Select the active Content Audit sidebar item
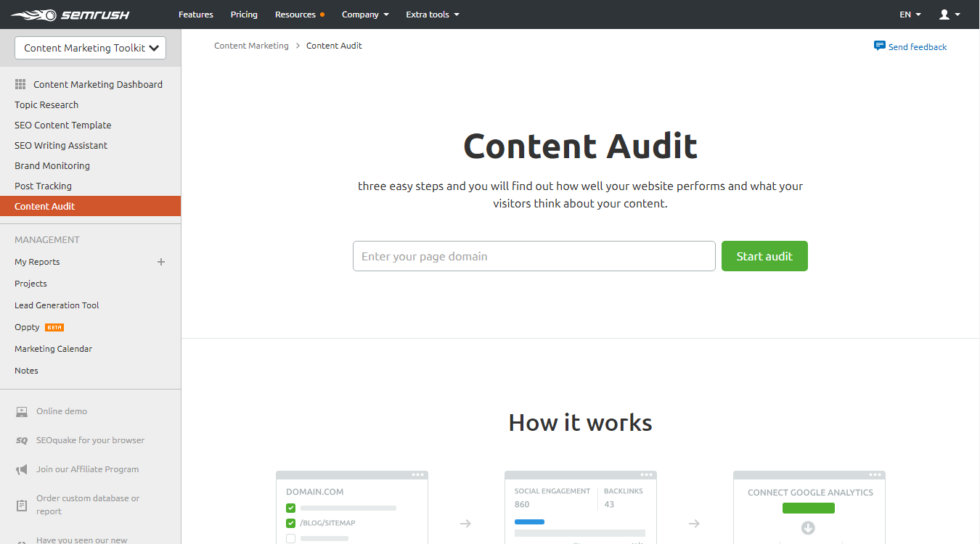This screenshot has height=544, width=980. click(90, 206)
